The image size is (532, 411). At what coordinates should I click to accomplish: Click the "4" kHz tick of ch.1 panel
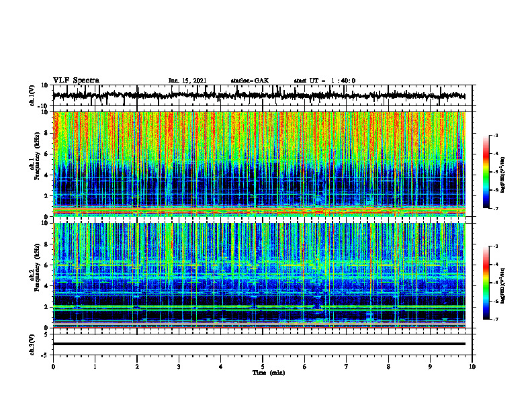point(46,175)
